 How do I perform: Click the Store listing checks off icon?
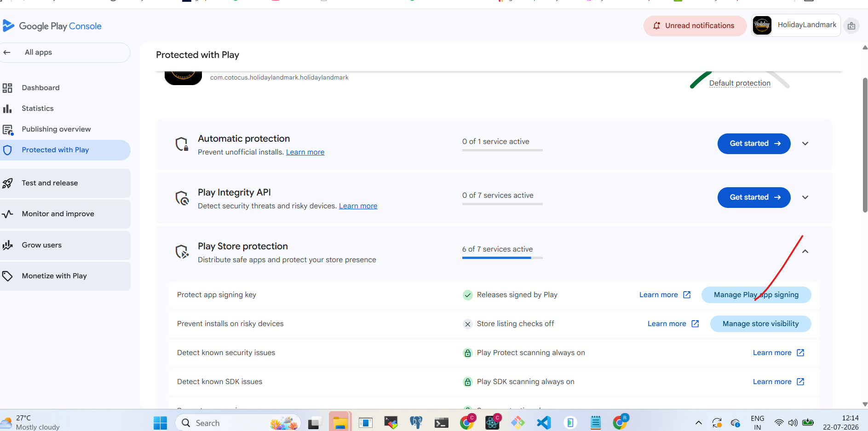coord(467,324)
